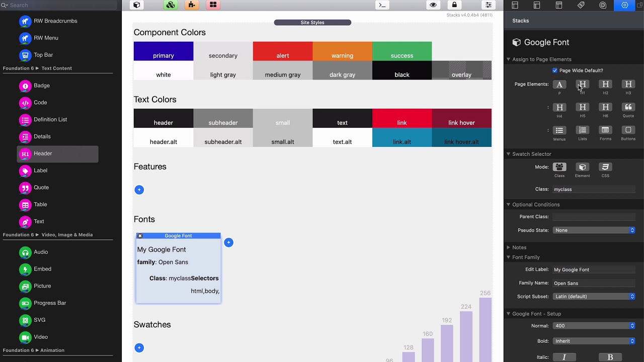This screenshot has width=644, height=362.
Task: Select the success green color swatch
Action: 402,51
